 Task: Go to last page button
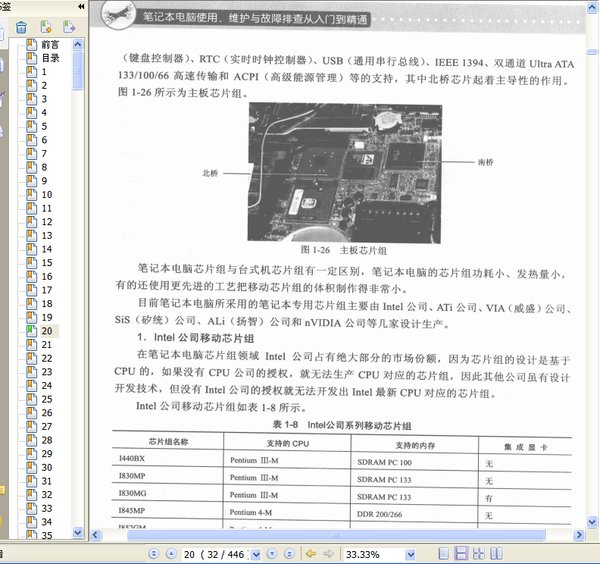coord(290,554)
